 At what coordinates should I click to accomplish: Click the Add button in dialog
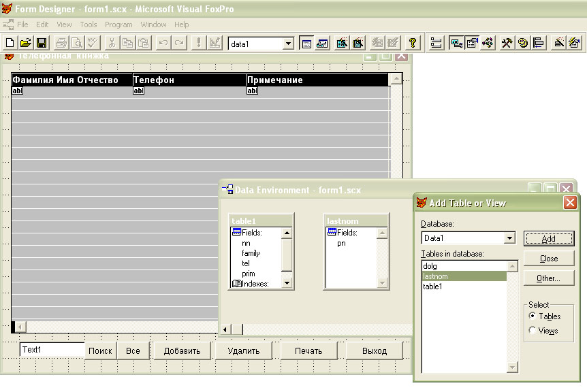click(548, 238)
